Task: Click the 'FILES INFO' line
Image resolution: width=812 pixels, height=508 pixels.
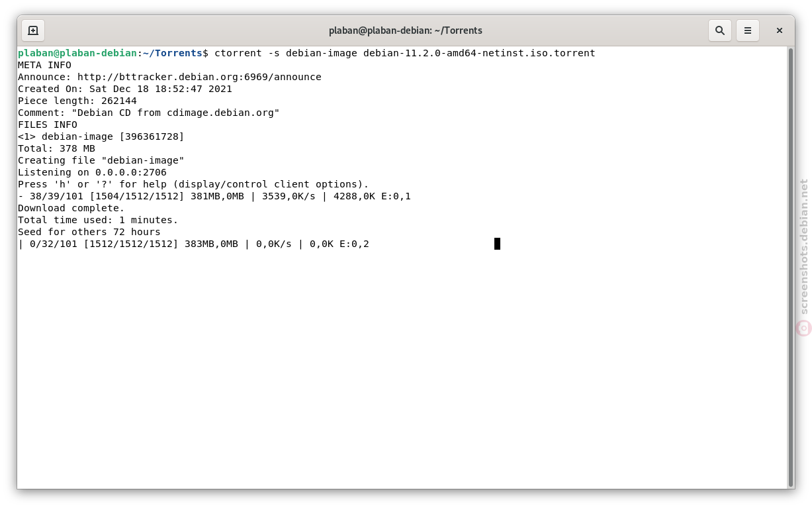Action: tap(48, 125)
